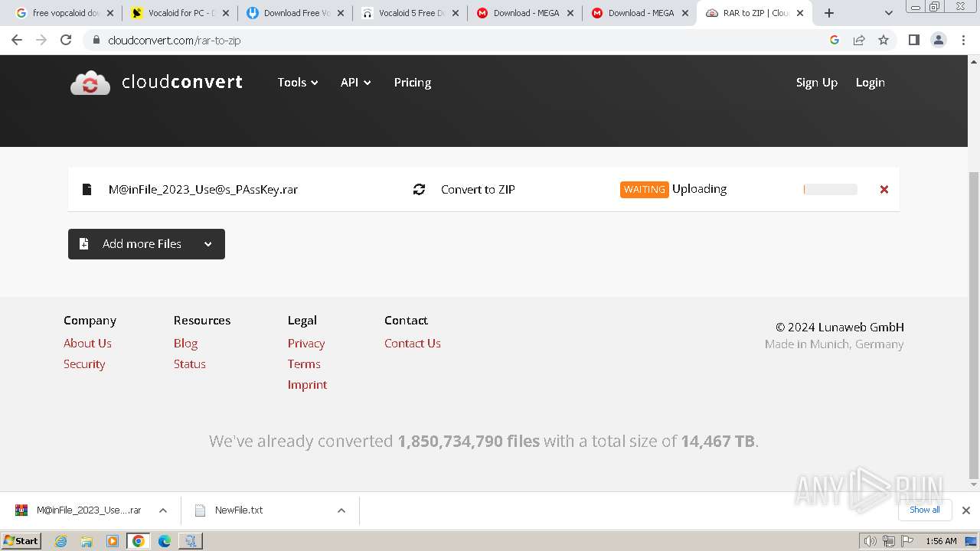Viewport: 980px width, 551px height.
Task: Expand options for the NewFile.txt download
Action: point(341,510)
